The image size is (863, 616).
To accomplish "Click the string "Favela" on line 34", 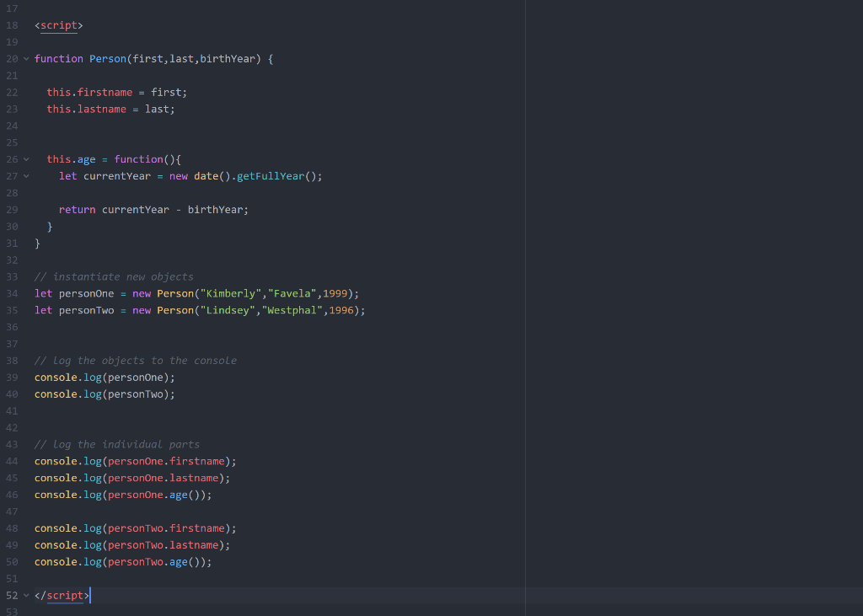I will [x=292, y=293].
